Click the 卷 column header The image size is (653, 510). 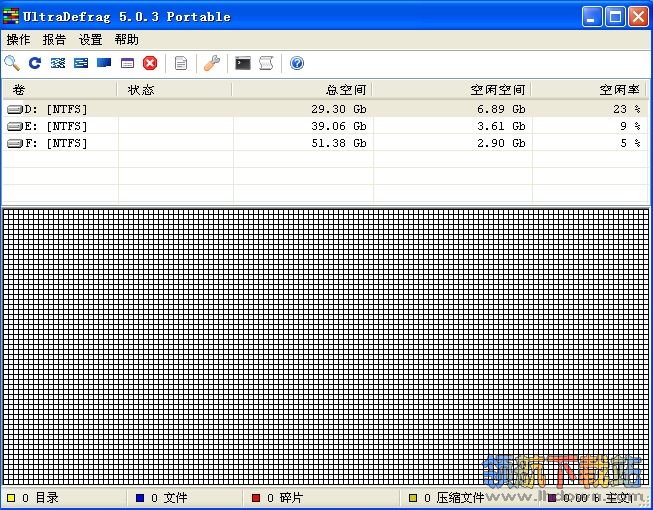pyautogui.click(x=60, y=90)
